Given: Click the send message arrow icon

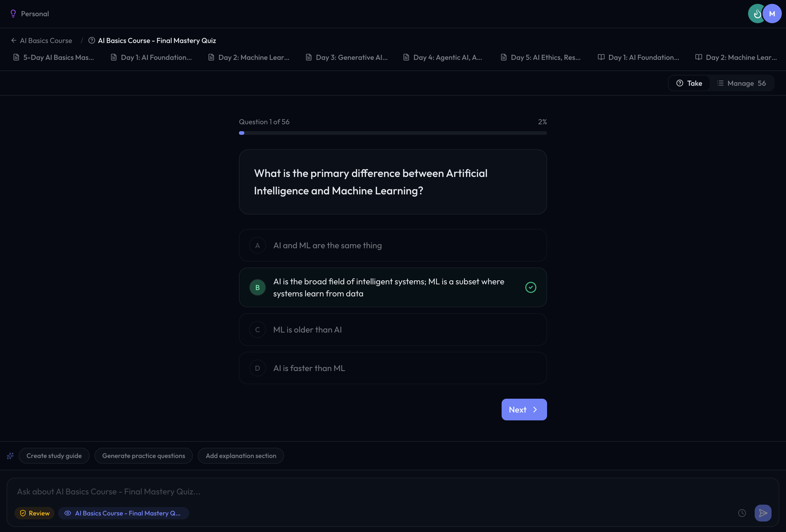Looking at the screenshot, I should click(763, 513).
